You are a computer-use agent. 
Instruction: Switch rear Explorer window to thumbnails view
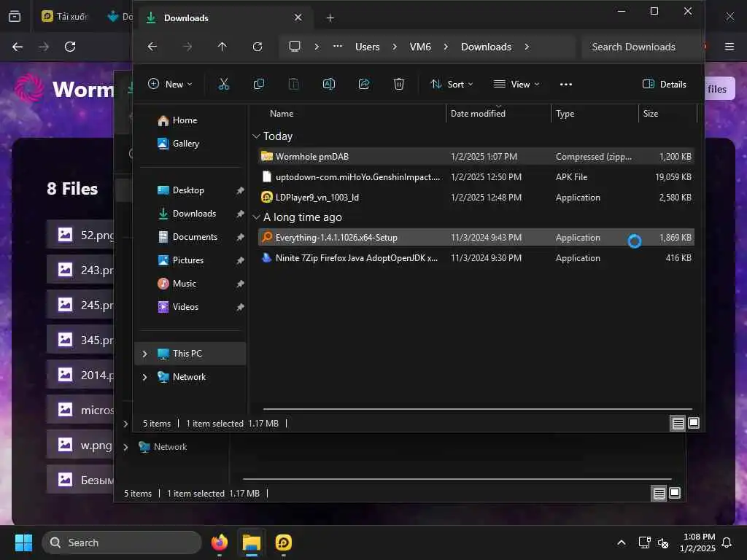pos(675,493)
